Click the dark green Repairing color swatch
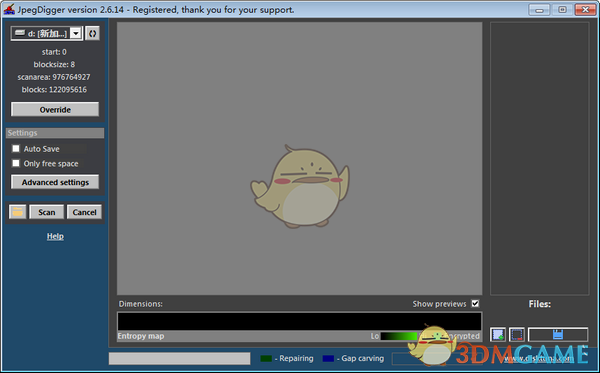Image resolution: width=600 pixels, height=373 pixels. (266, 358)
